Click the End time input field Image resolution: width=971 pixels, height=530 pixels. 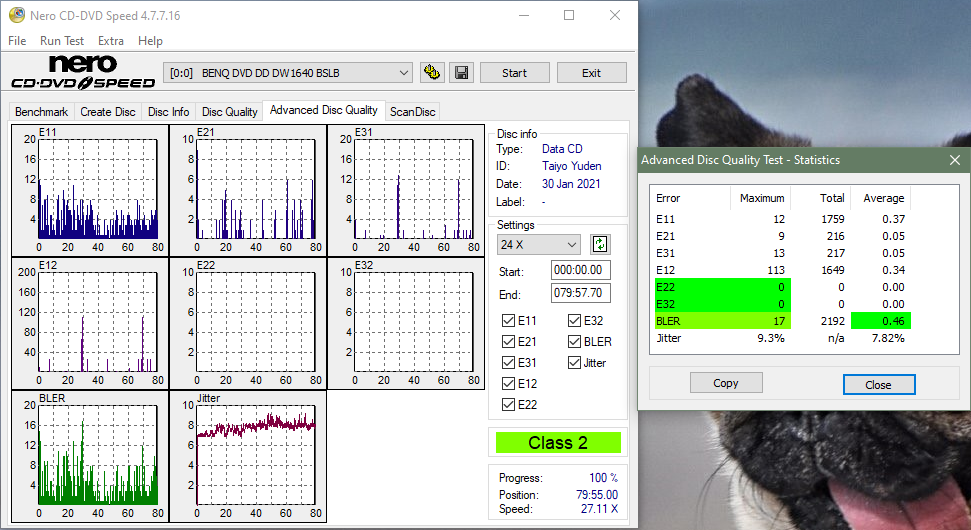point(580,293)
